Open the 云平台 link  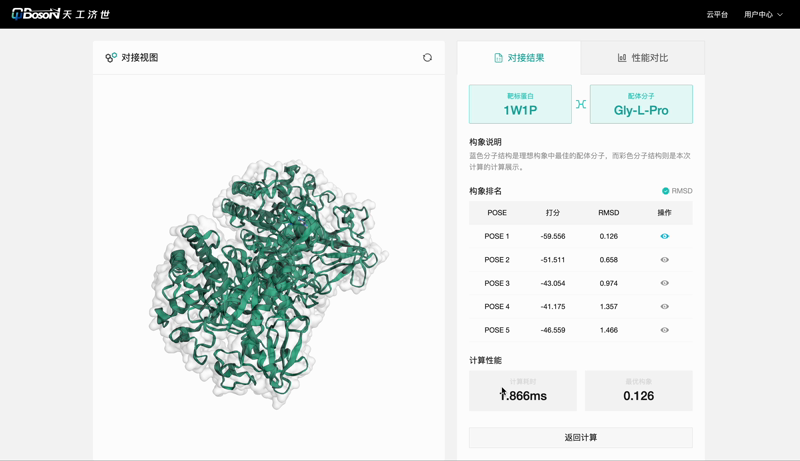click(x=717, y=15)
